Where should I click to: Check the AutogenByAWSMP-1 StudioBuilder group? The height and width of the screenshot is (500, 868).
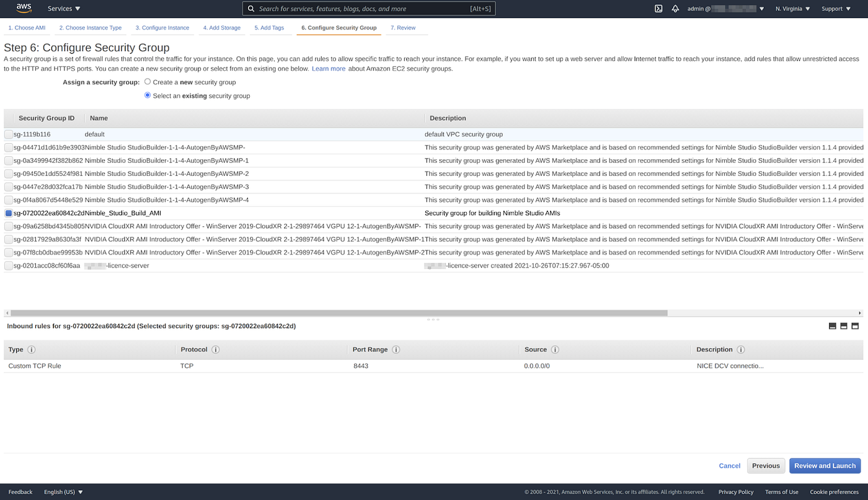pyautogui.click(x=9, y=160)
